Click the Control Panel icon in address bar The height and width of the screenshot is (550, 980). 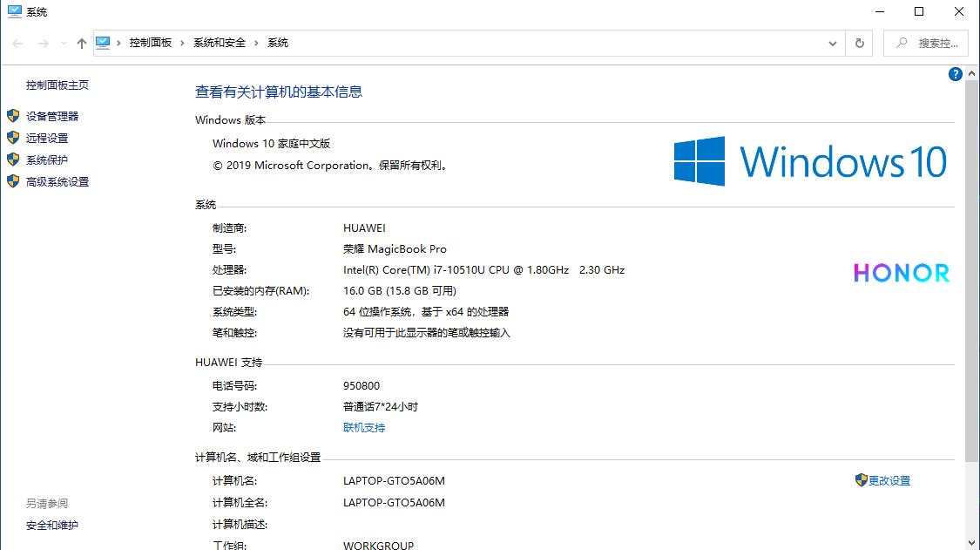105,41
